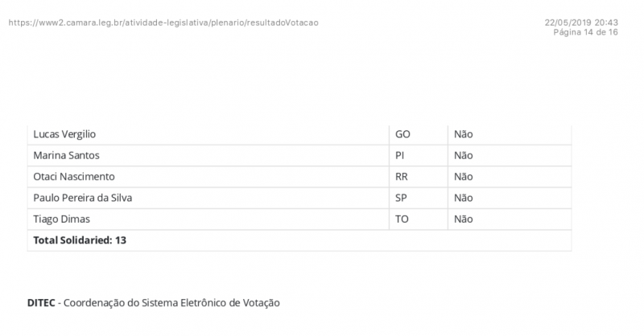This screenshot has height=336, width=644.
Task: Click the camara.leg.br URL in the header
Action: [163, 23]
